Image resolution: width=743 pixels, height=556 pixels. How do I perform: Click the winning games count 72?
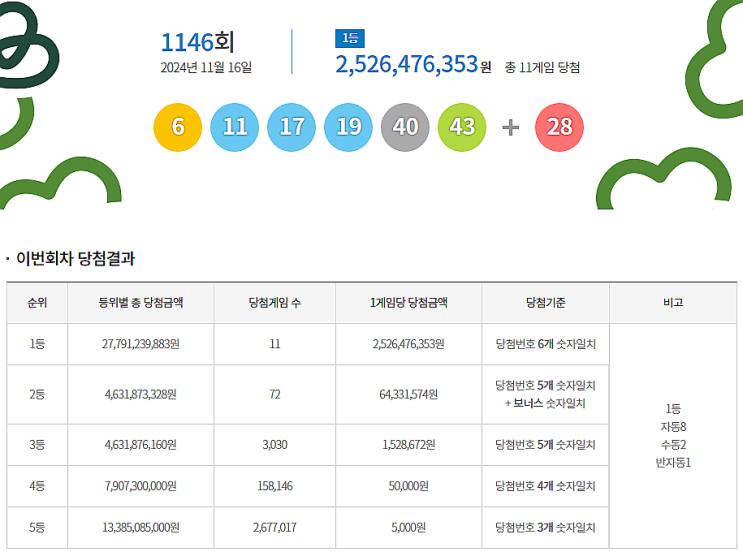click(x=275, y=394)
